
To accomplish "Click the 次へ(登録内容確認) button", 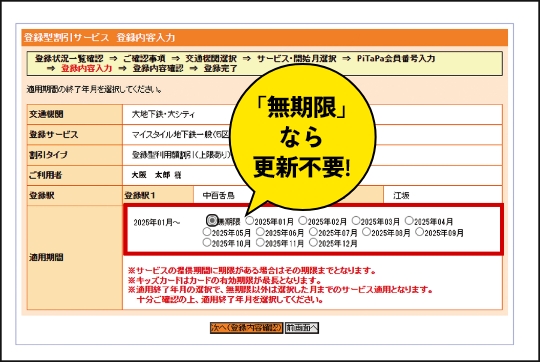I will 247,328.
